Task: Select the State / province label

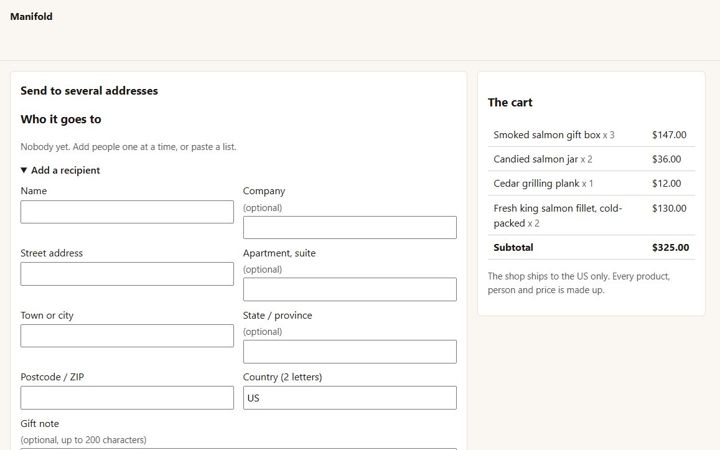Action: pos(277,315)
